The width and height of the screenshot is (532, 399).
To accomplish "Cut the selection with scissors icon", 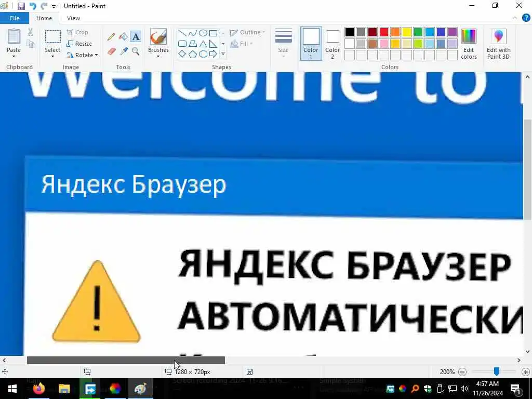I will click(x=30, y=32).
